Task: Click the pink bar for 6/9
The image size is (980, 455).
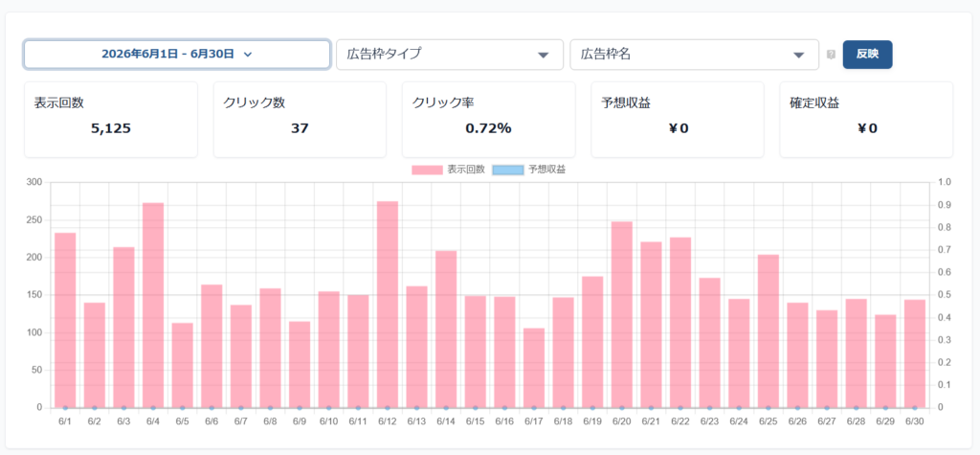Action: click(x=300, y=365)
